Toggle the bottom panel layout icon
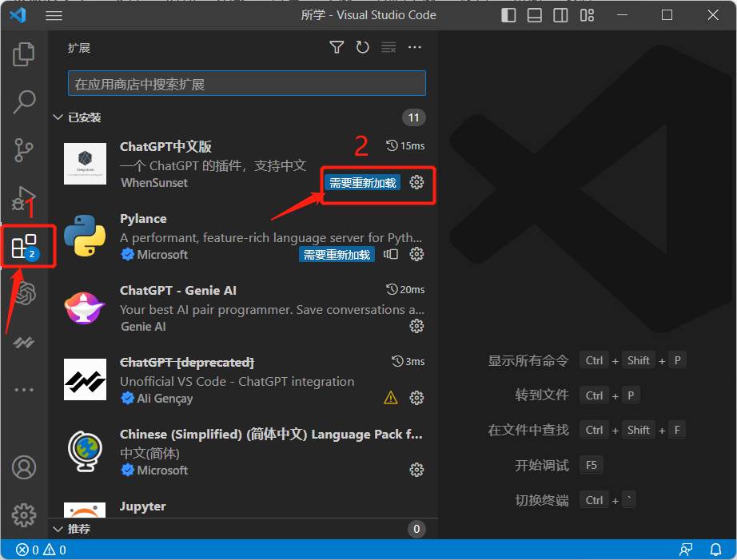This screenshot has height=560, width=737. tap(535, 15)
